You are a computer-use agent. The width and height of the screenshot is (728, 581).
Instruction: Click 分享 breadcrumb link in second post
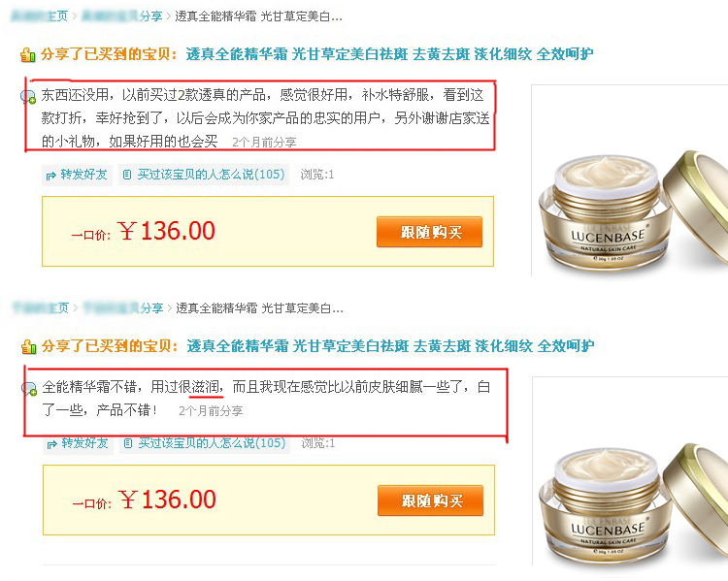click(x=123, y=308)
